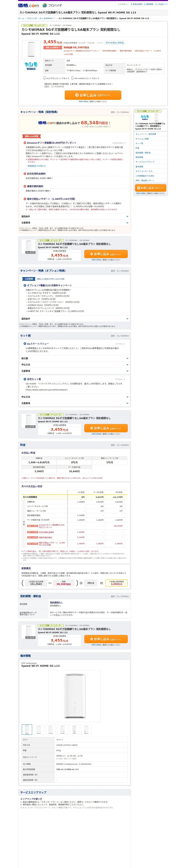Click the 2年間の実質費用 3,455円/月 box
Screen dimensions: 186x868
pos(116,583)
